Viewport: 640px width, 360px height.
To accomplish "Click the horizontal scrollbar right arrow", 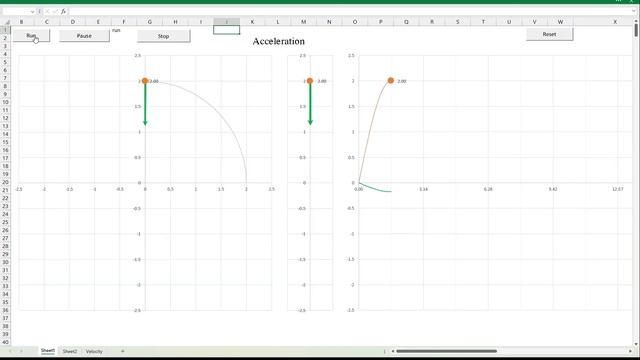I will click(631, 351).
